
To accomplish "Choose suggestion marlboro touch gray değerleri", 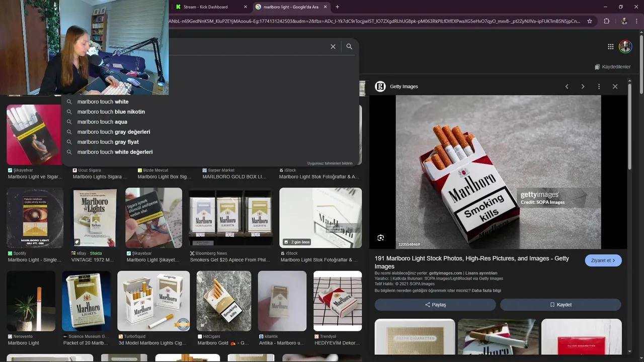I will [211, 132].
